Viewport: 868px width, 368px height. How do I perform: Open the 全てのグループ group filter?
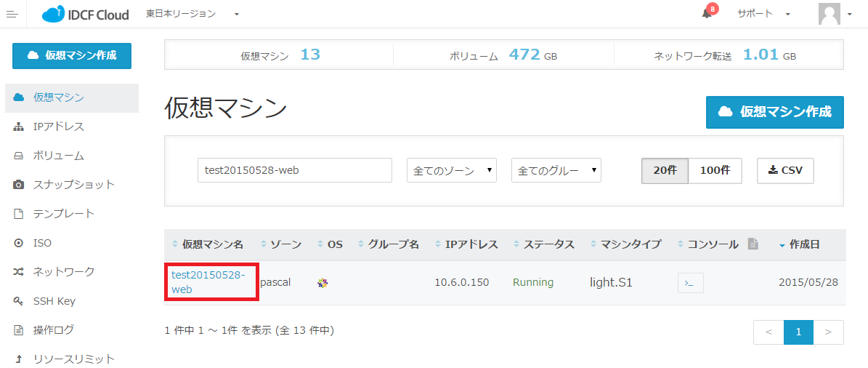point(556,170)
